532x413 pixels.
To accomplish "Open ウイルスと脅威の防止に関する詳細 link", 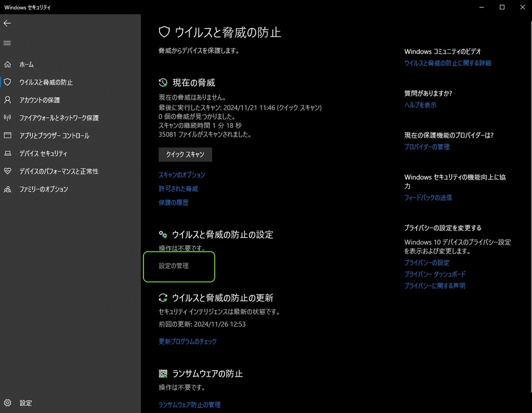I will (x=447, y=63).
